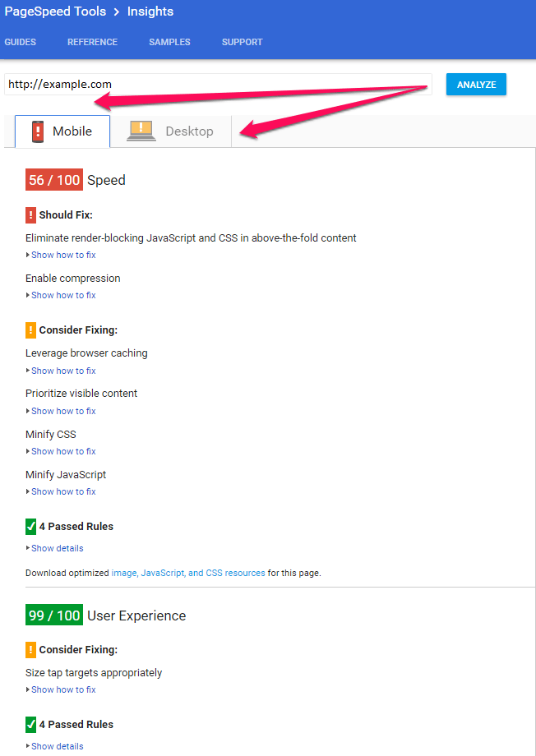
Task: Click the 'Should Fix:' heading
Action: coord(66,215)
